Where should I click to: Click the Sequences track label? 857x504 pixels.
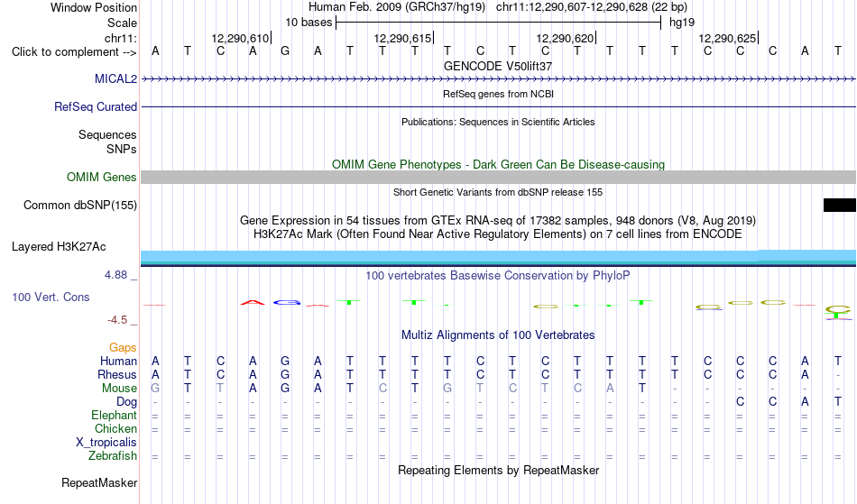click(107, 135)
